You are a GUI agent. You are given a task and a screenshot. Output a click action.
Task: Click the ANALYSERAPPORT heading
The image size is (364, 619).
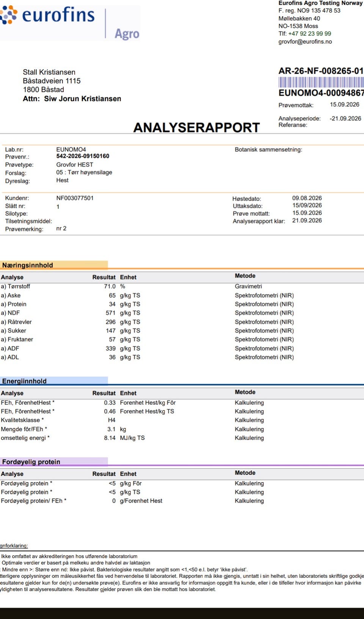pyautogui.click(x=196, y=127)
